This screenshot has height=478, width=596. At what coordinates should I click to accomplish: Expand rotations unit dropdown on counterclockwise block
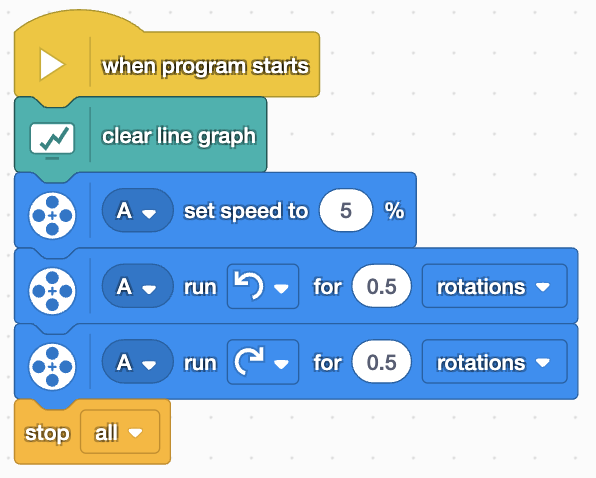pos(495,286)
